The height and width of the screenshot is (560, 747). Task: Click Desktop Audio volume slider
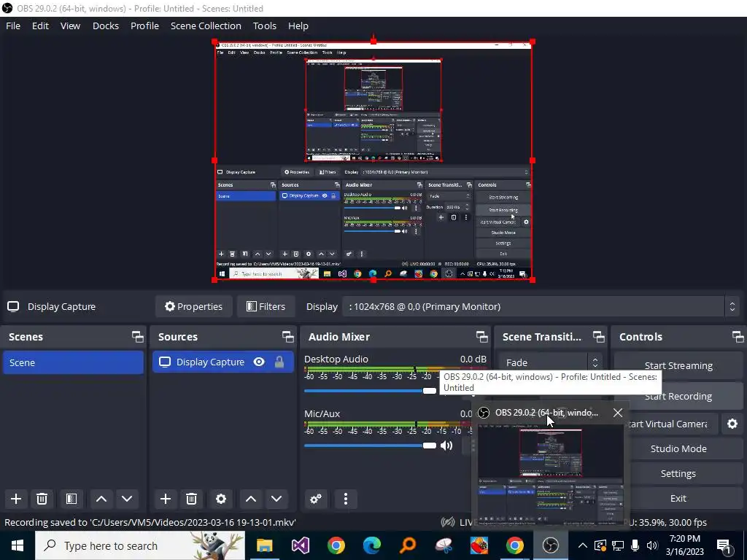tap(370, 391)
